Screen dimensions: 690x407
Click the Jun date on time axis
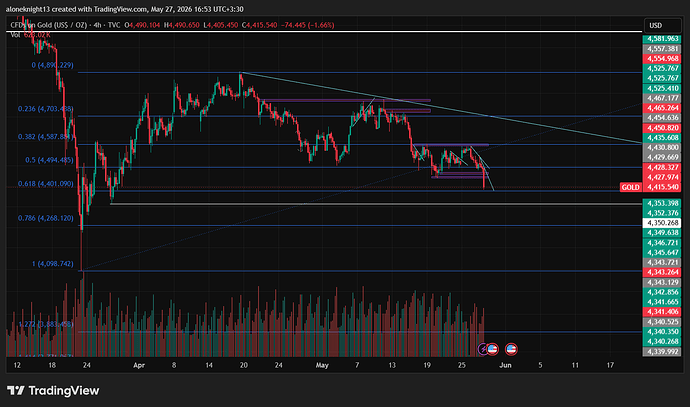(x=505, y=365)
